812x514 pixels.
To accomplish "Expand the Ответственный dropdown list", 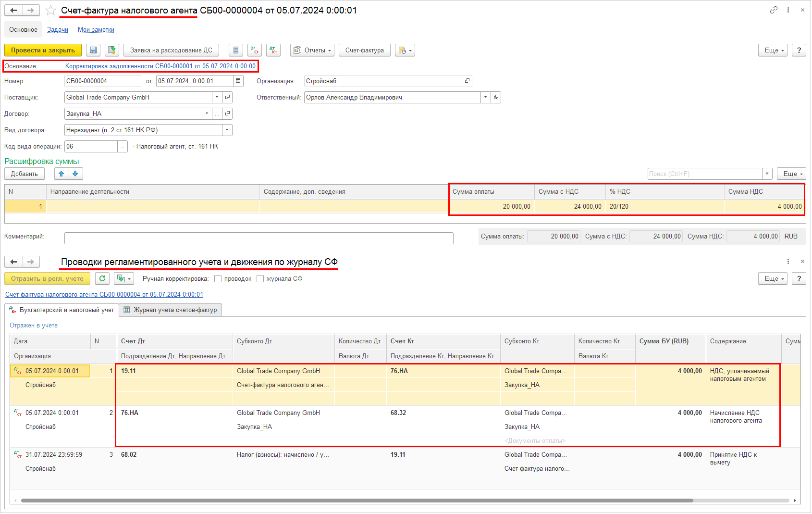I will click(x=485, y=97).
